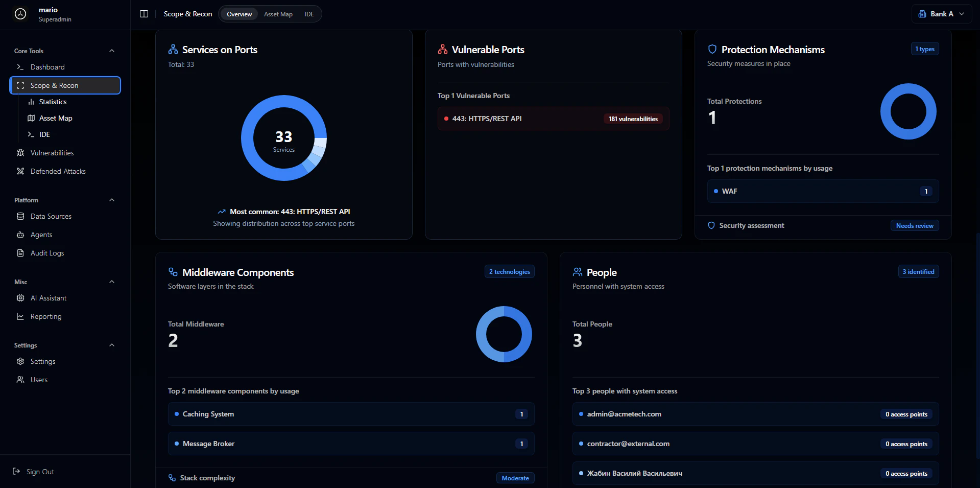Click the 1 types badge

tap(925, 49)
